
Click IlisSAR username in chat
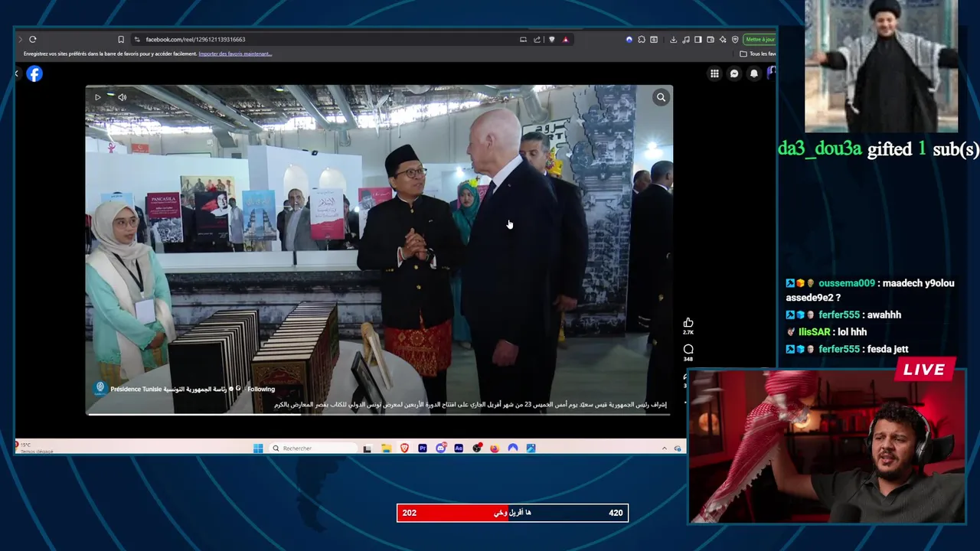[x=815, y=332]
